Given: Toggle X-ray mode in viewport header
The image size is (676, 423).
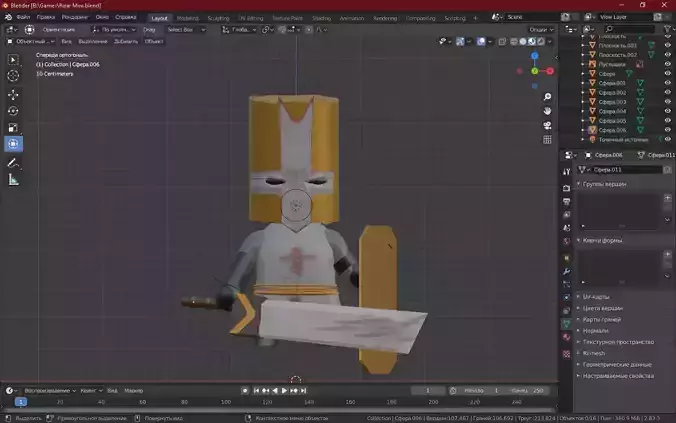Looking at the screenshot, I should coord(502,41).
